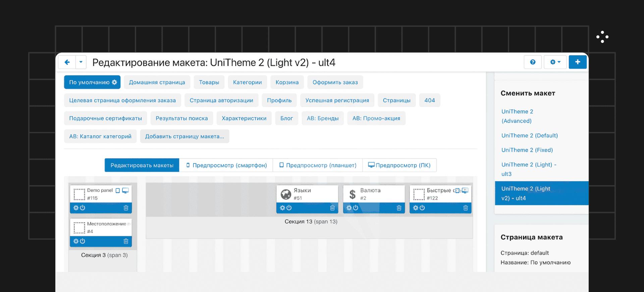Open the Блог layout page tab
Viewport: 644px width, 292px height.
[287, 118]
